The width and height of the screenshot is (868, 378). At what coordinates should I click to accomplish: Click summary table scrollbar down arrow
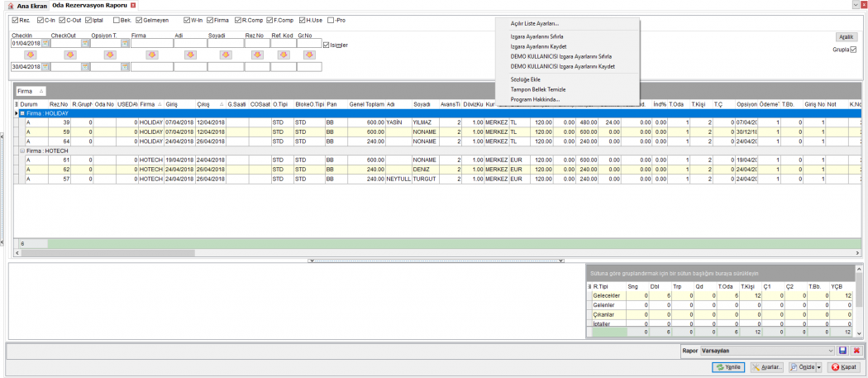coord(859,333)
